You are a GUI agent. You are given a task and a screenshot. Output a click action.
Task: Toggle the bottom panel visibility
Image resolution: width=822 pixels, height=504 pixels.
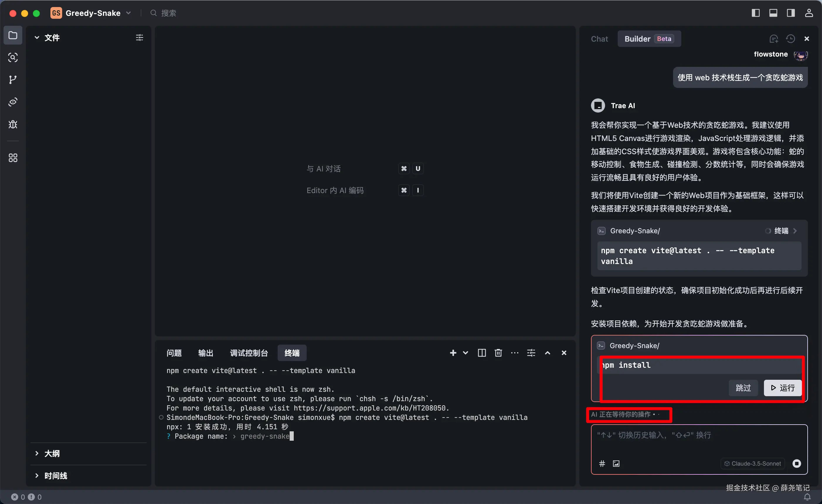coord(773,13)
